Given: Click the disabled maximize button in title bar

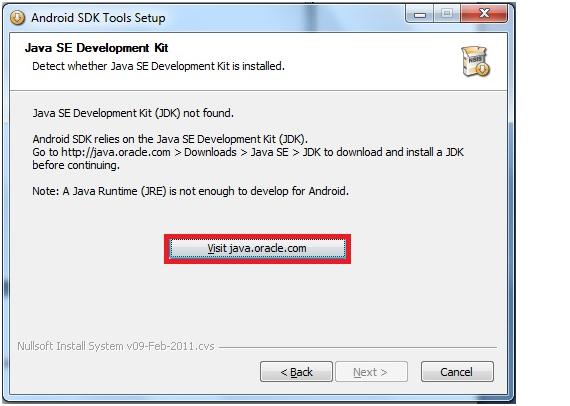Looking at the screenshot, I should click(447, 14).
